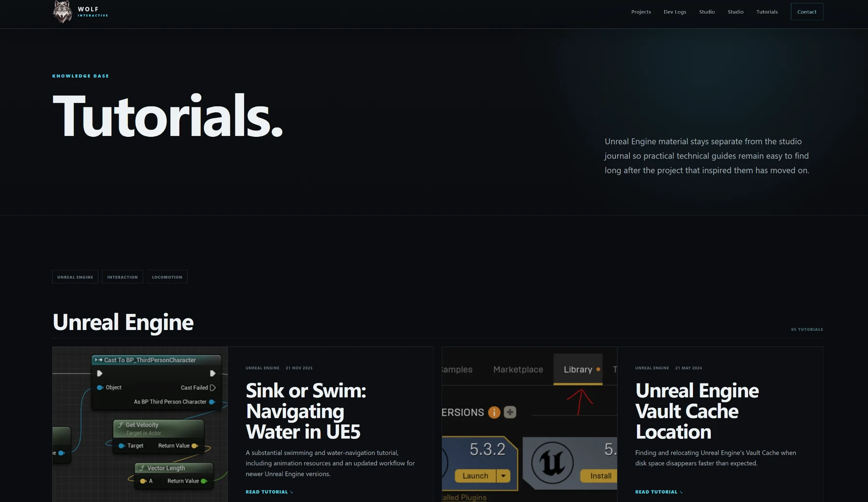Open Vault Cache launcher thumbnail

[529, 424]
